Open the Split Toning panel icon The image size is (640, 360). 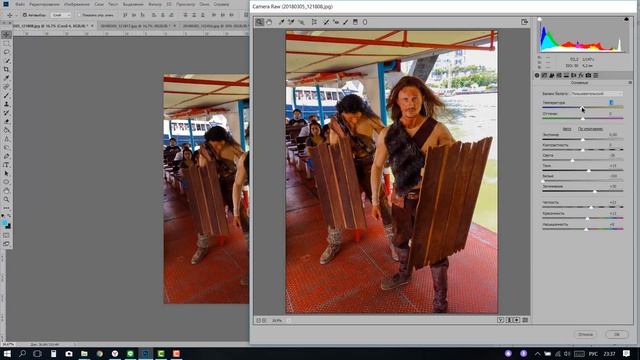pos(566,76)
